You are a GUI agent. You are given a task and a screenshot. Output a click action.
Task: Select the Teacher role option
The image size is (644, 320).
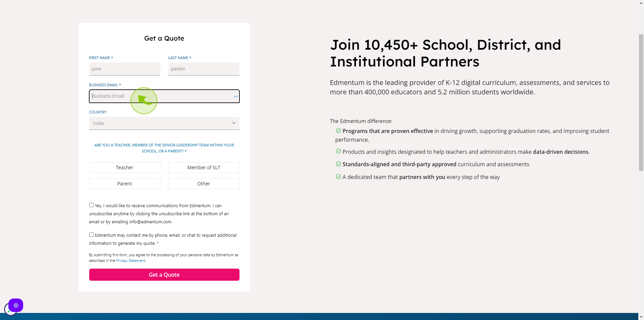point(125,168)
